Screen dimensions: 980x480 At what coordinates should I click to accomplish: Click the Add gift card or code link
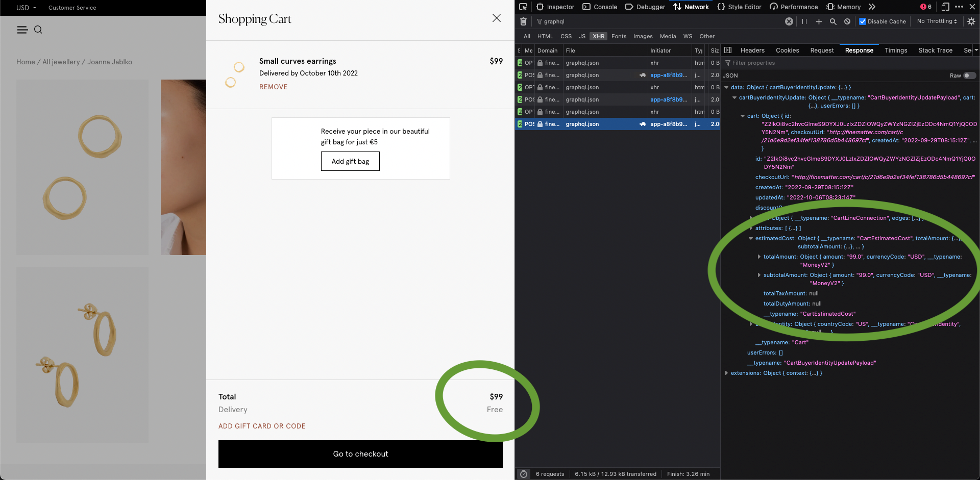(262, 426)
